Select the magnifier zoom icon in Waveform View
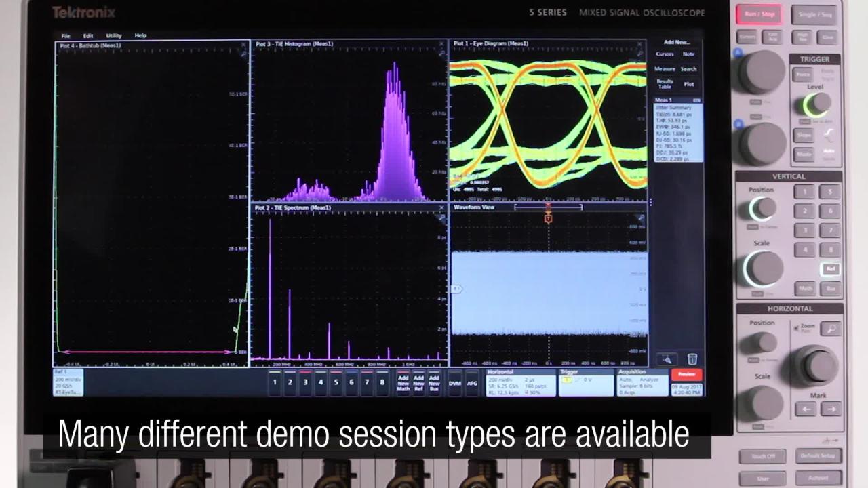Image resolution: width=868 pixels, height=488 pixels. [x=666, y=360]
